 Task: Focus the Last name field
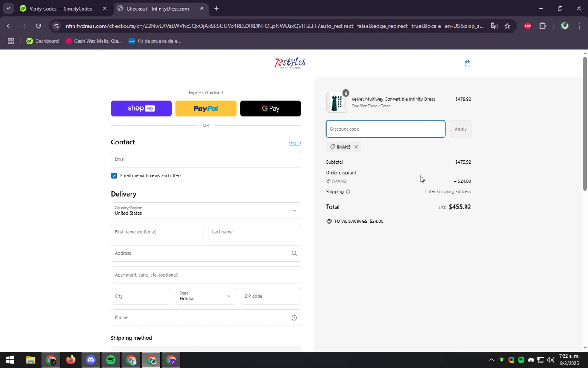pyautogui.click(x=254, y=232)
